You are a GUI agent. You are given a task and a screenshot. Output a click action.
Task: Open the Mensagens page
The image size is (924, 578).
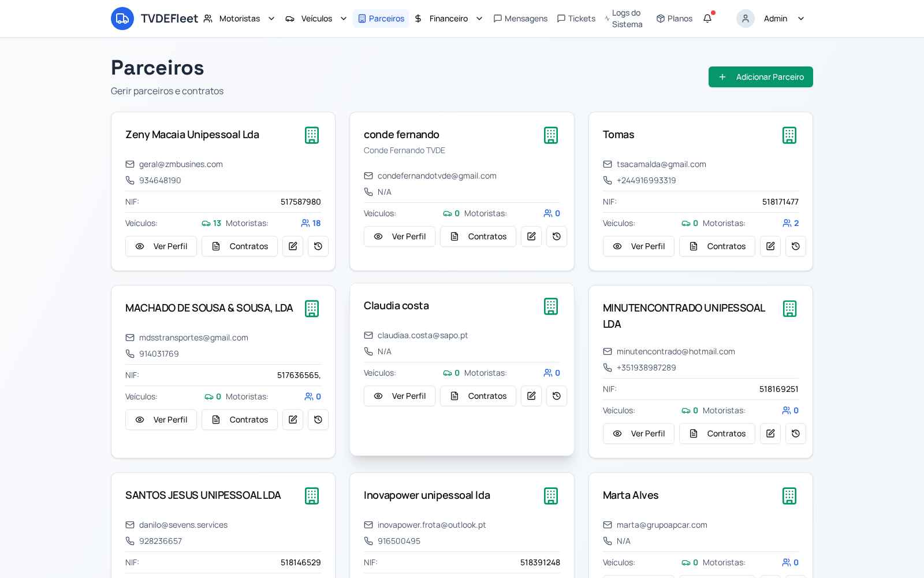[520, 18]
